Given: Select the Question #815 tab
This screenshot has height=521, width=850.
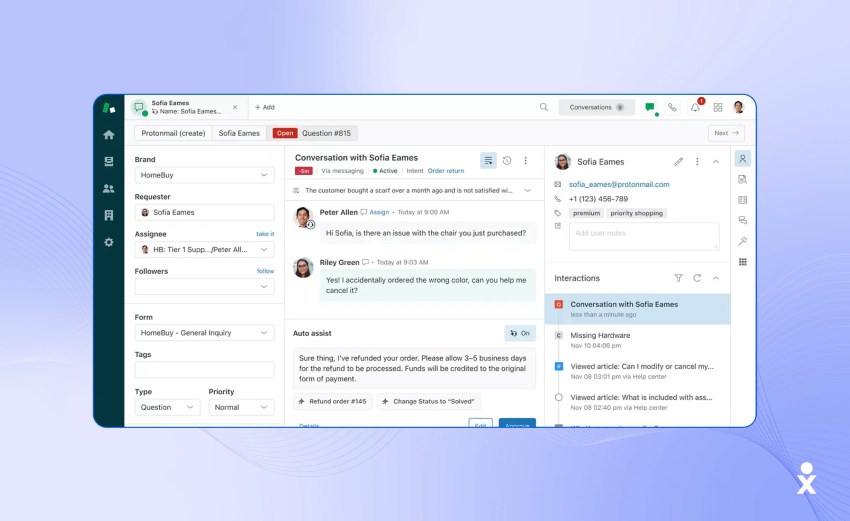Looking at the screenshot, I should tap(312, 133).
